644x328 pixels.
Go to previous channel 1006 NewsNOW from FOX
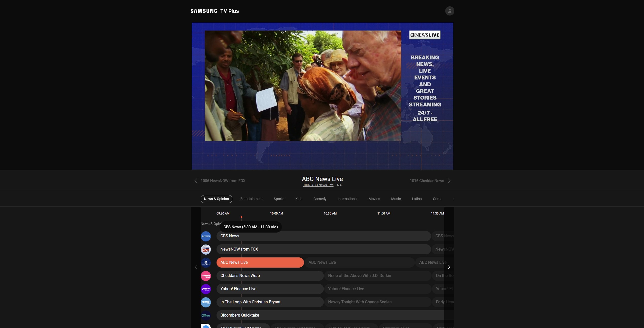point(220,181)
